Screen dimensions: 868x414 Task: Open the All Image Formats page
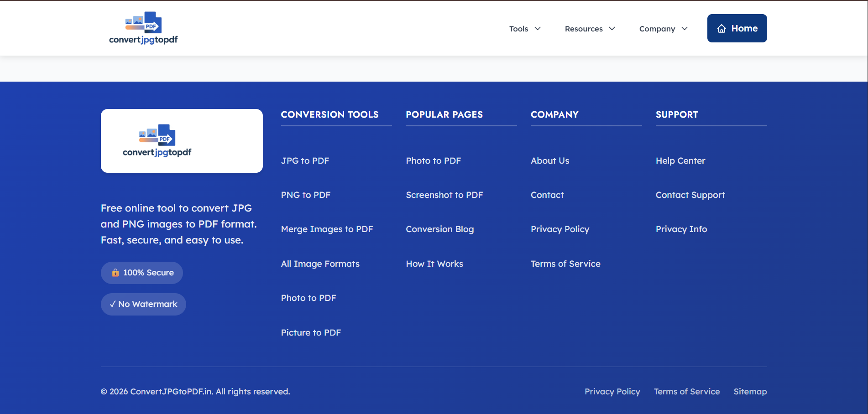click(320, 264)
